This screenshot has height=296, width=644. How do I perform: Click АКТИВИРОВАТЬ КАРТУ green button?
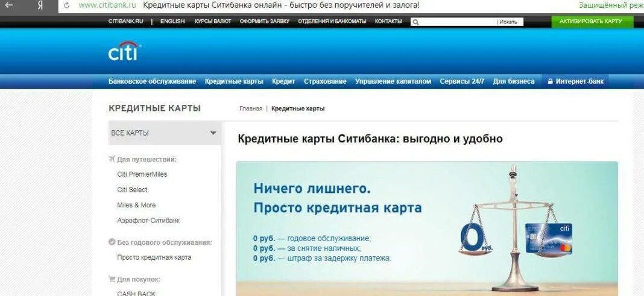[593, 21]
